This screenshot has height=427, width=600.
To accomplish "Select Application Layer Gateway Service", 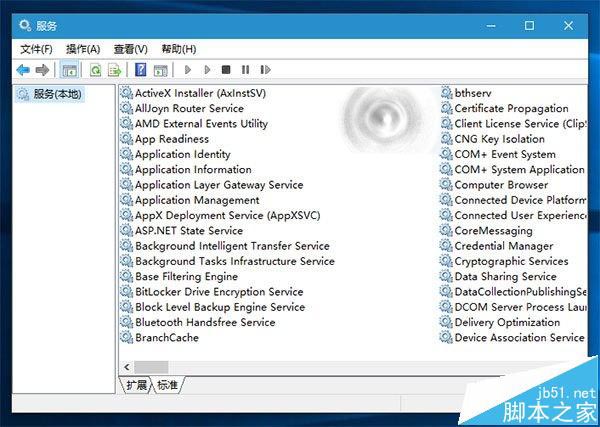I will 219,185.
